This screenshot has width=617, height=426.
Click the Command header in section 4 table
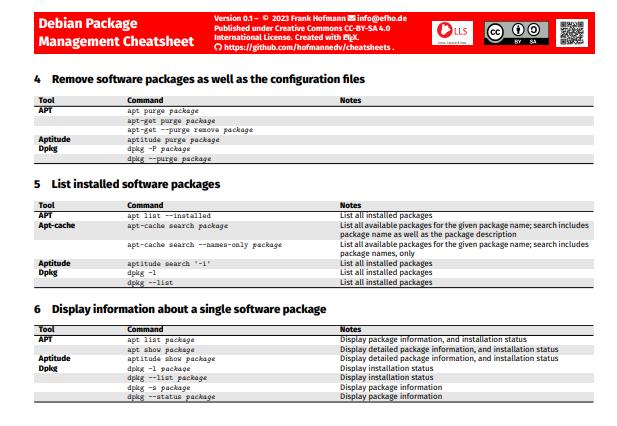pyautogui.click(x=145, y=100)
